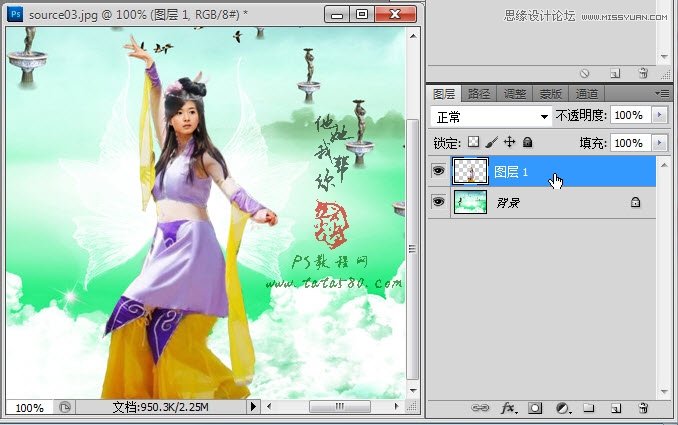This screenshot has width=678, height=425.
Task: Open the 填充 fill slider arrow
Action: [659, 143]
